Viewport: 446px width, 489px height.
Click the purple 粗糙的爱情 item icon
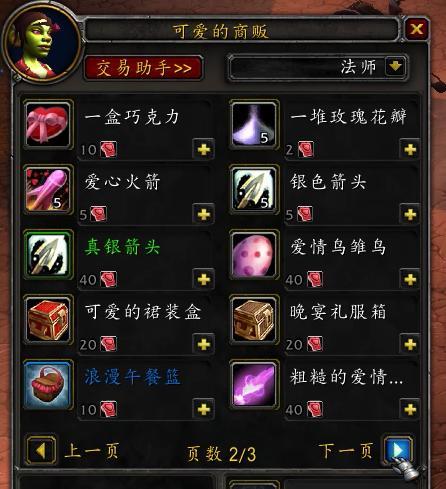(x=254, y=385)
